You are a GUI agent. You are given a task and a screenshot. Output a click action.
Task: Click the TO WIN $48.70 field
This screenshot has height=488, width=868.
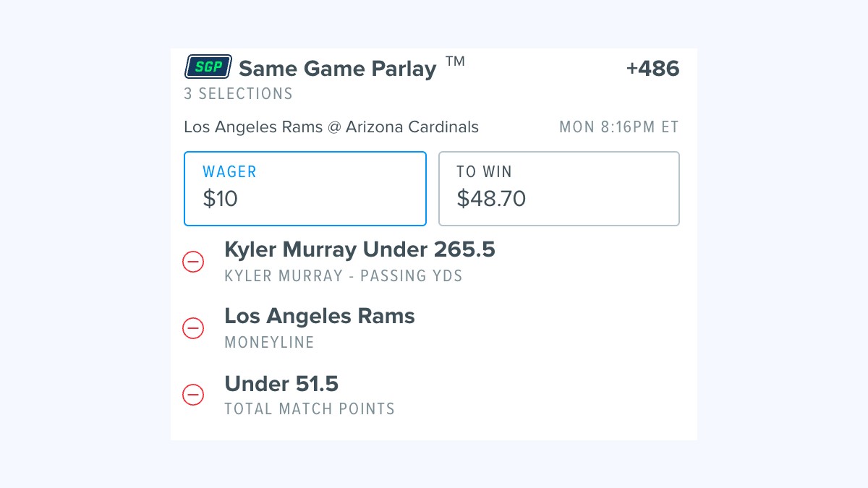(x=559, y=189)
